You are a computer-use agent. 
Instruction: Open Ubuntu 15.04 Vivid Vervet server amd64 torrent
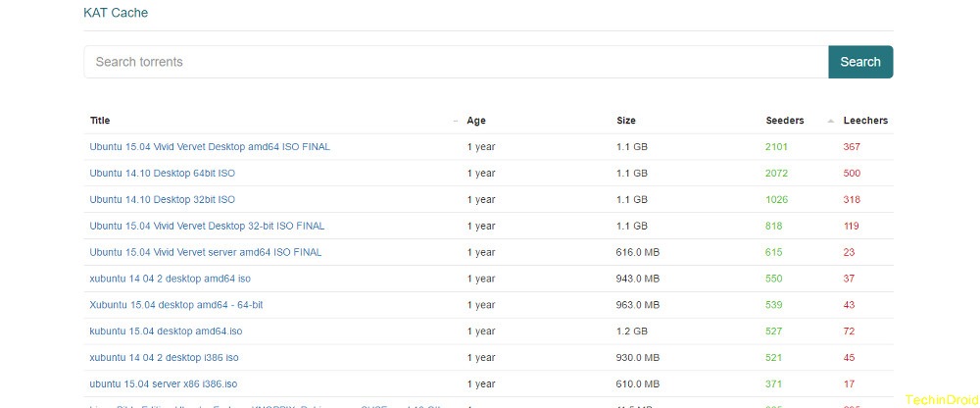tap(206, 252)
